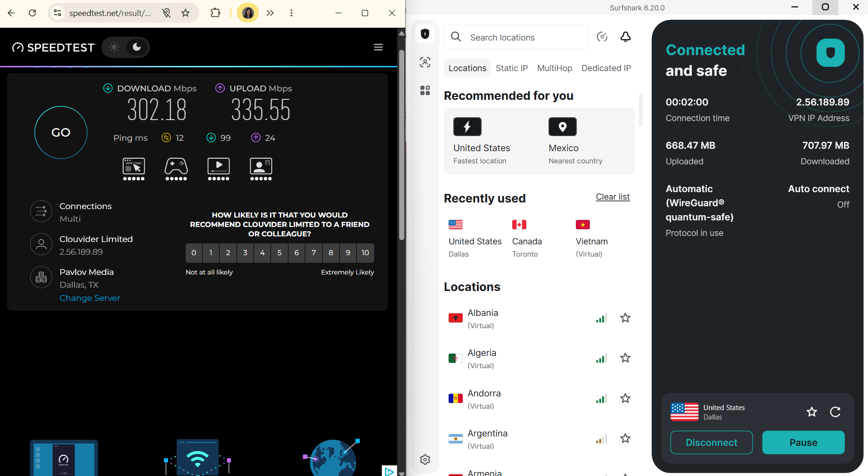Click the video chat rating icon

261,169
